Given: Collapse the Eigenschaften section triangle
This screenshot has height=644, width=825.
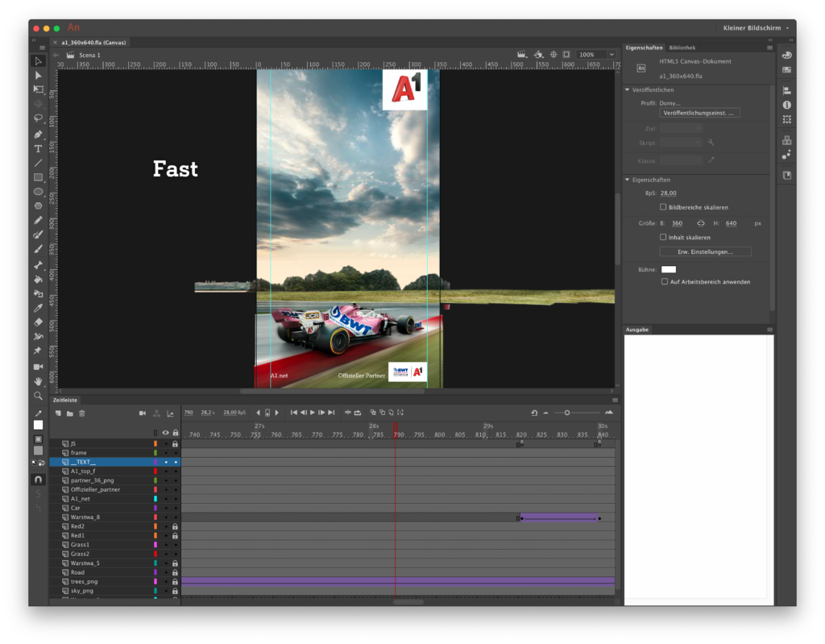Looking at the screenshot, I should [627, 180].
